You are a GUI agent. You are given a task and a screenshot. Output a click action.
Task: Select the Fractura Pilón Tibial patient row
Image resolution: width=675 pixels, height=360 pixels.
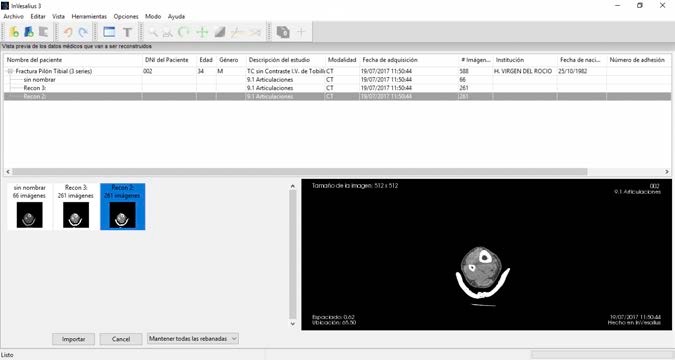337,71
